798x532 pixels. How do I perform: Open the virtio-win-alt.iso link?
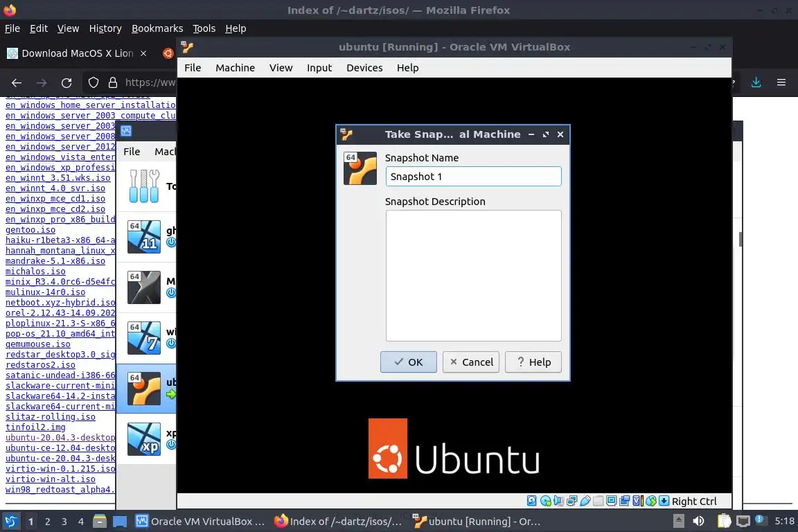tap(51, 479)
